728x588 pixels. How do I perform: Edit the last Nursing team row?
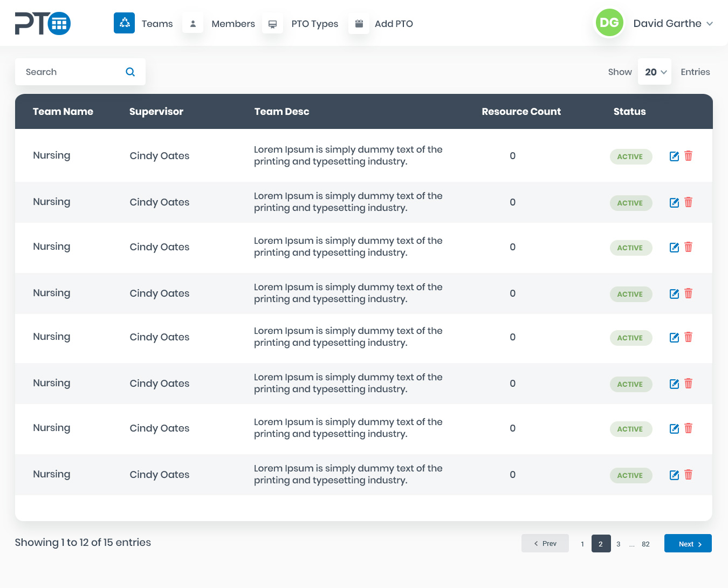tap(674, 475)
